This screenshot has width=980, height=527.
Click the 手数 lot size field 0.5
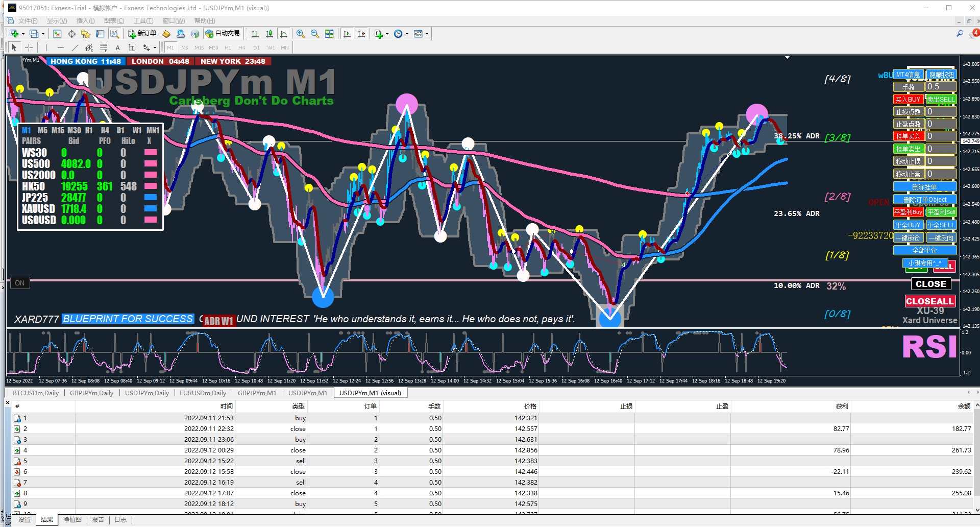941,87
